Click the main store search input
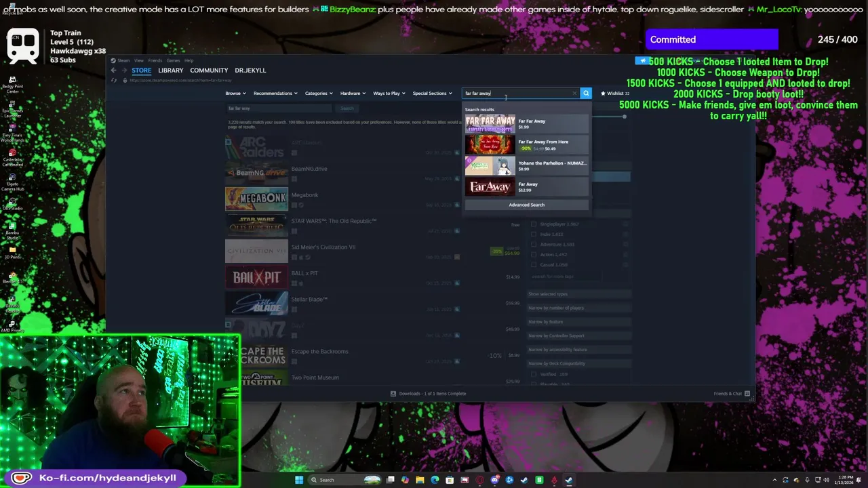Screen dimensions: 868x488 [x=519, y=94]
